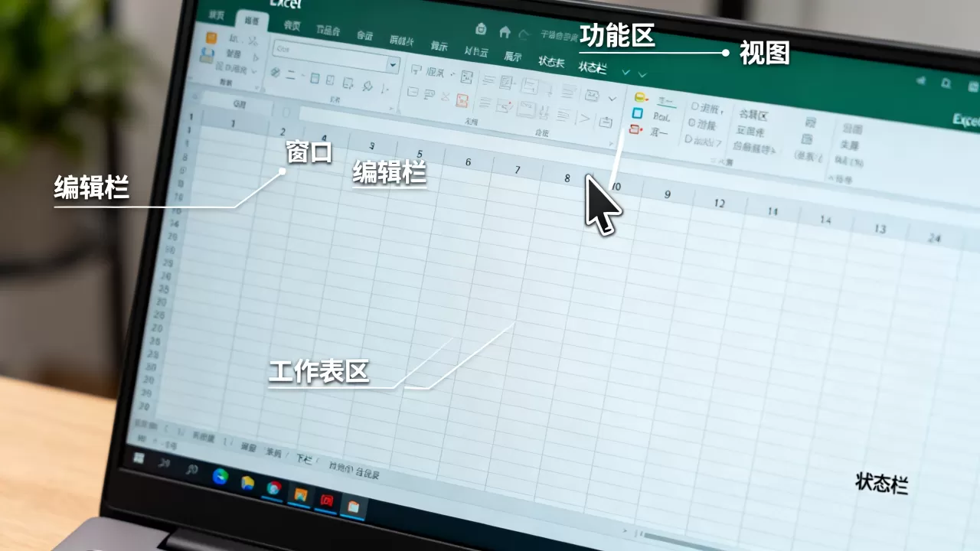Open the taskbar search magnifier
980x551 pixels.
[x=191, y=469]
